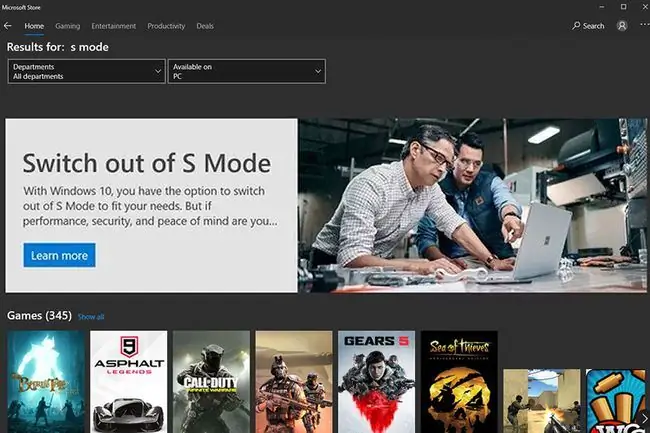Maximize the Microsoft Store window
This screenshot has width=650, height=433.
tap(623, 7)
